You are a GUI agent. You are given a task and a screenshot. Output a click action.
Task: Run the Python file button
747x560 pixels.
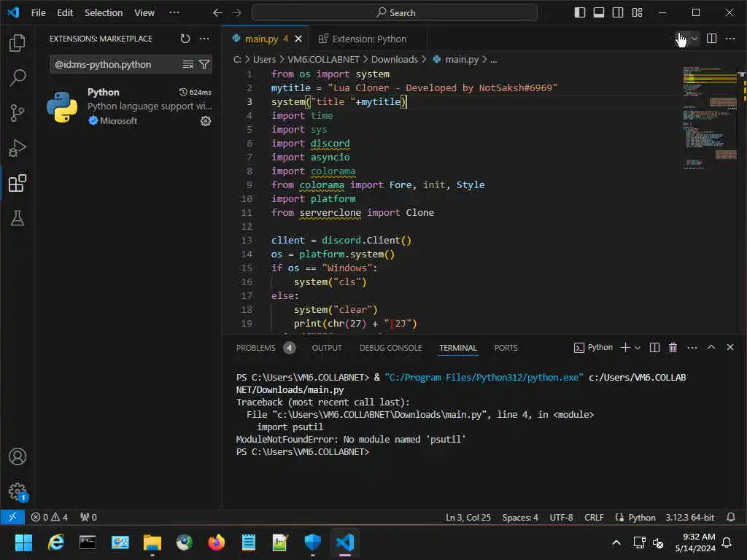(681, 39)
